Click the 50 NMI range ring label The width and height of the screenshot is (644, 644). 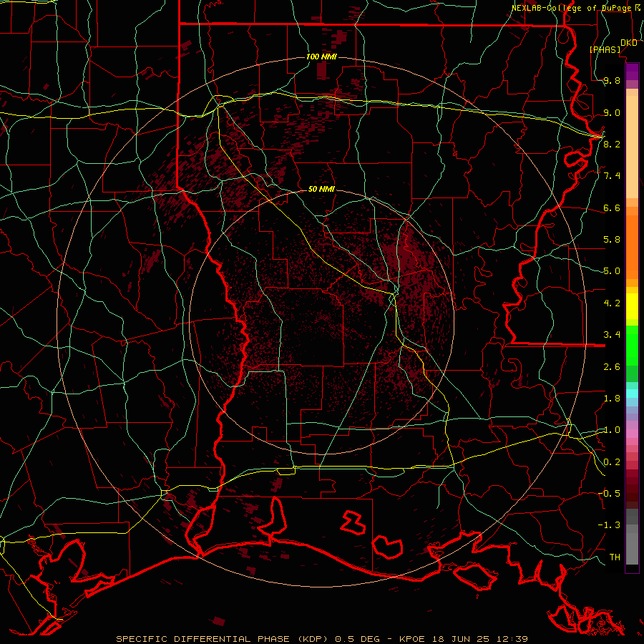click(x=321, y=189)
